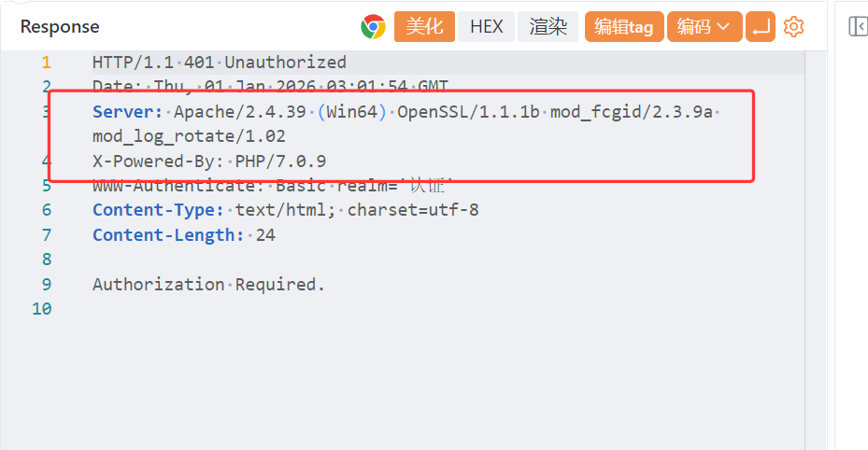Viewport: 868px width, 450px height.
Task: Click line number 9 in gutter
Action: point(46,284)
